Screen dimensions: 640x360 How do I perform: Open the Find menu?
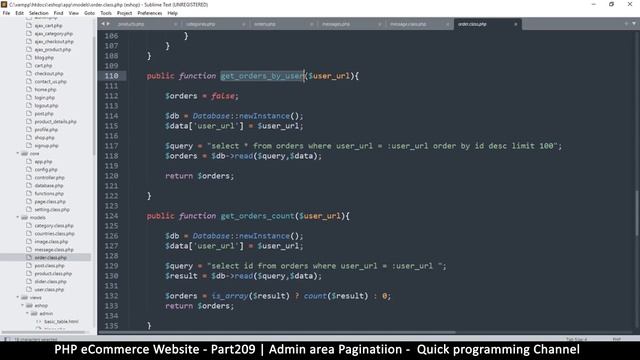[59, 13]
